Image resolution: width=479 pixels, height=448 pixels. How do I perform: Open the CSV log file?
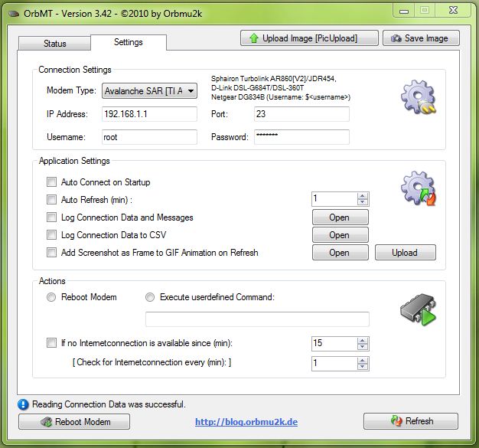pyautogui.click(x=340, y=235)
